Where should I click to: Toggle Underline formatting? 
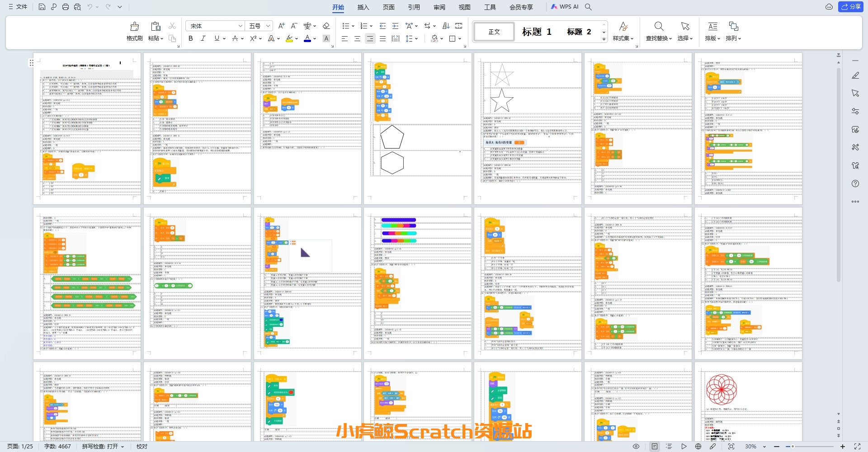click(217, 38)
